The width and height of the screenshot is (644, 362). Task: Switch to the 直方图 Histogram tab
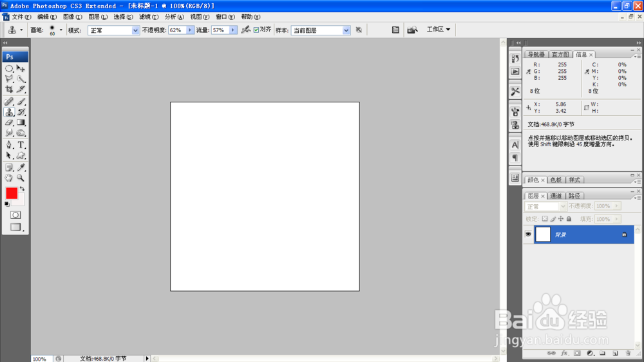tap(560, 55)
